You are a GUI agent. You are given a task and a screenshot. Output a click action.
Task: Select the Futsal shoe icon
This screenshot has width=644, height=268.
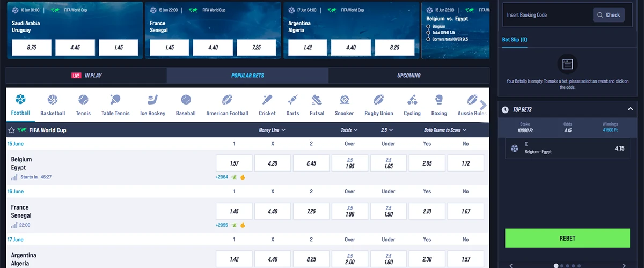pyautogui.click(x=317, y=100)
